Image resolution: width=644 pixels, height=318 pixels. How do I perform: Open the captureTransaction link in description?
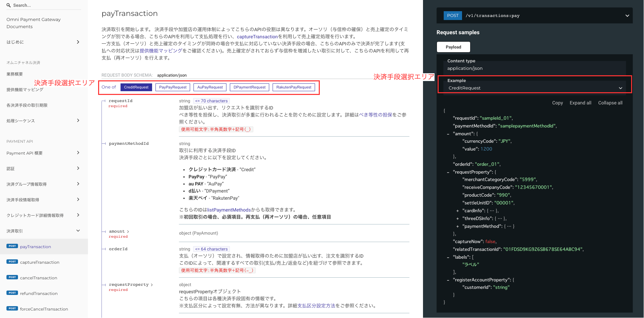click(x=257, y=37)
